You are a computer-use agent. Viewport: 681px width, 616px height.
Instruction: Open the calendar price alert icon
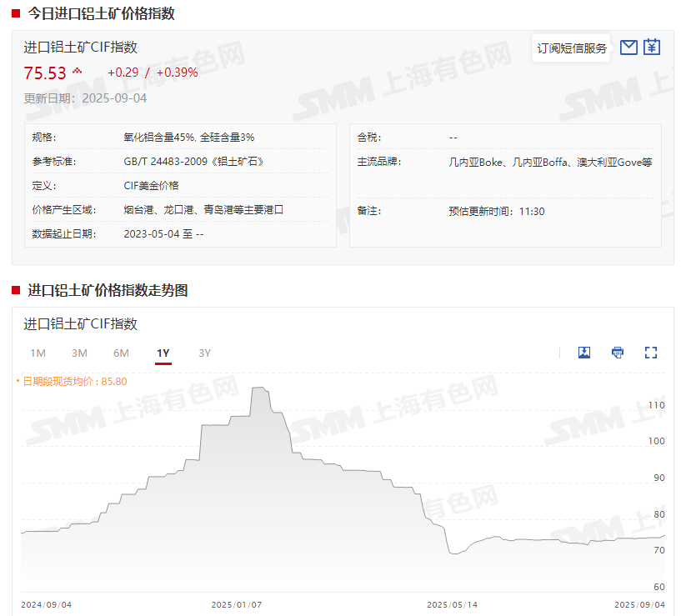[652, 48]
